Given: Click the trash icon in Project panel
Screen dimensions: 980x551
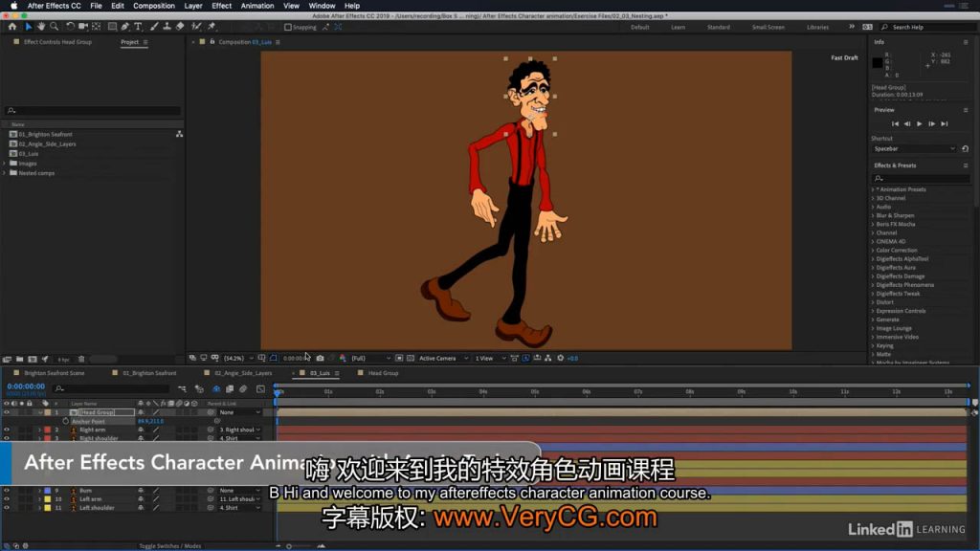Looking at the screenshot, I should click(x=81, y=360).
